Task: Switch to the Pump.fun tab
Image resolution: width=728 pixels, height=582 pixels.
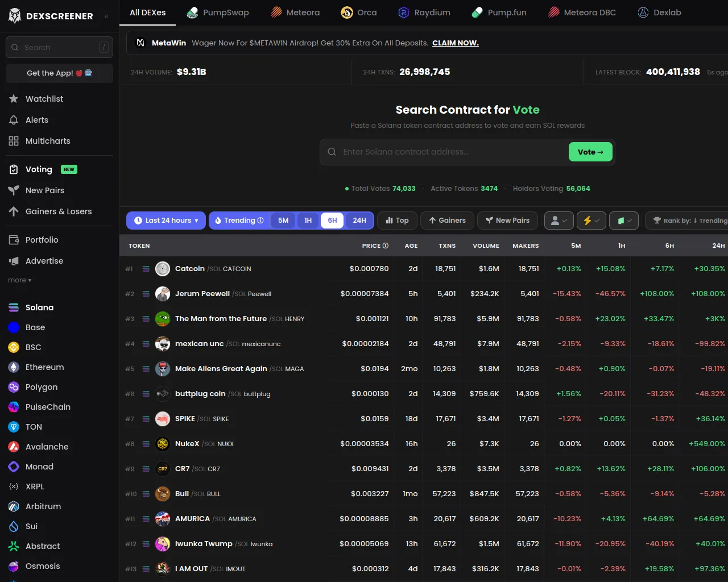Action: point(499,13)
